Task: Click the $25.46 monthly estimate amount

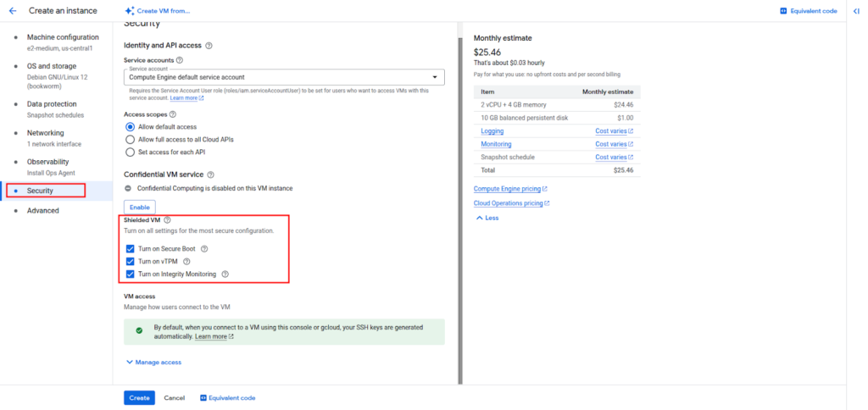Action: coord(487,53)
